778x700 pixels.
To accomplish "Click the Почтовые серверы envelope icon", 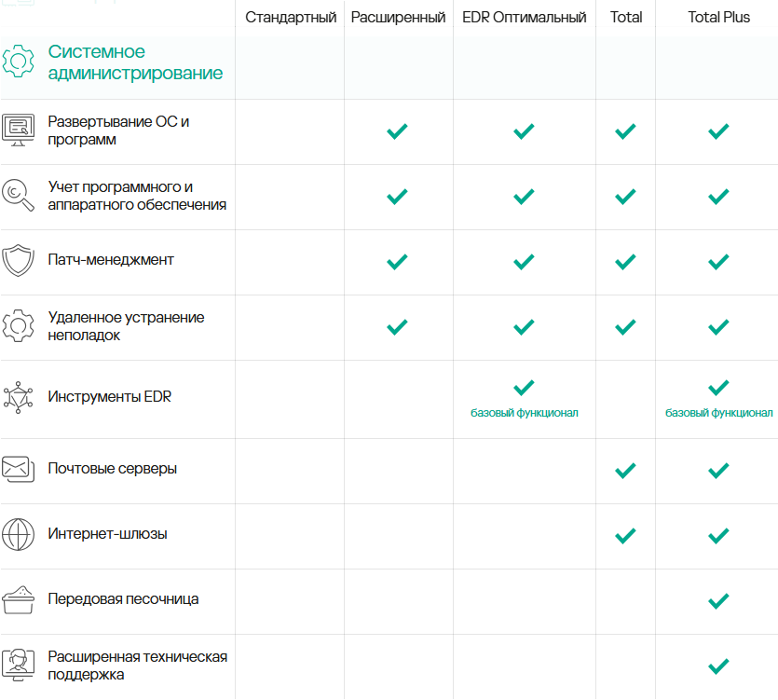I will [19, 469].
